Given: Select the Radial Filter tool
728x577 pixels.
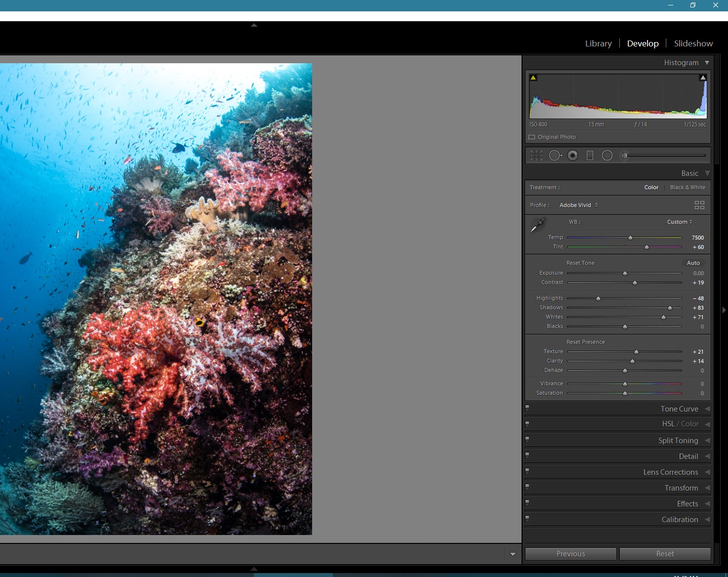Looking at the screenshot, I should pos(607,155).
